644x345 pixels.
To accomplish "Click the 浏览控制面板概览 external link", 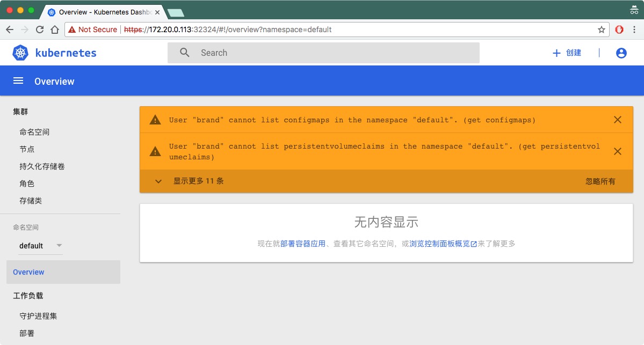I will (442, 243).
